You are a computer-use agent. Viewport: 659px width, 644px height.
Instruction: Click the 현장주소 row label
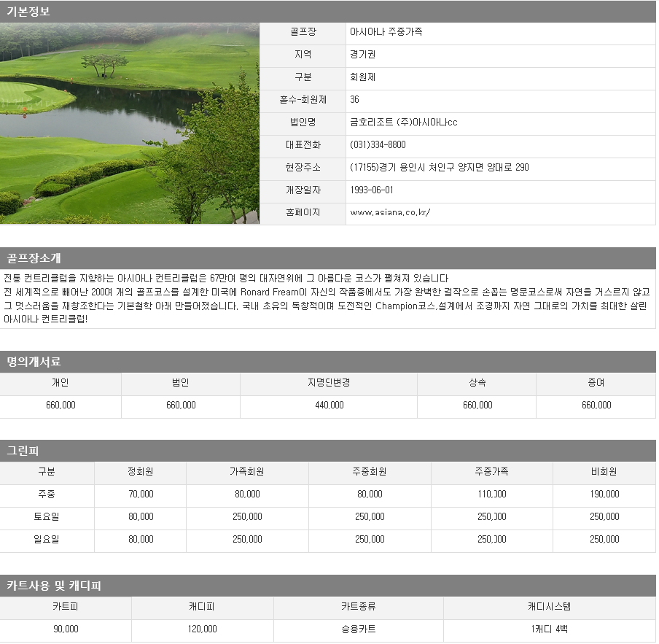click(x=303, y=167)
